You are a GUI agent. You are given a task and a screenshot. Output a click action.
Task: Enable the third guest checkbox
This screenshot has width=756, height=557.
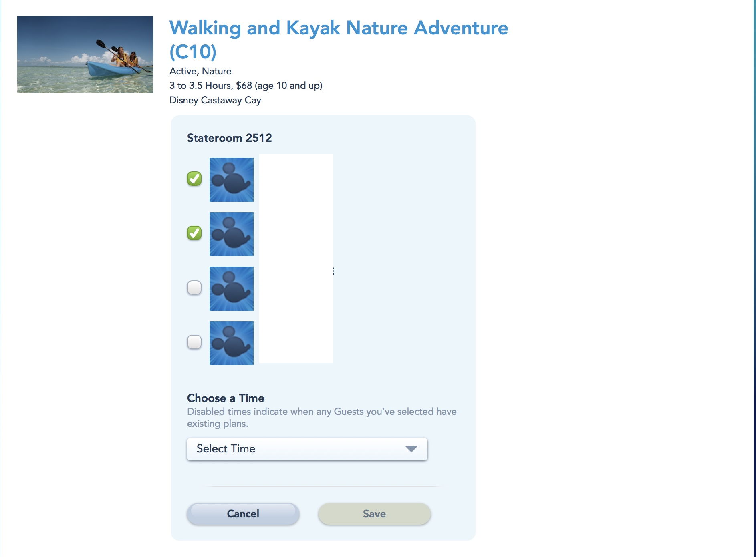(x=194, y=288)
